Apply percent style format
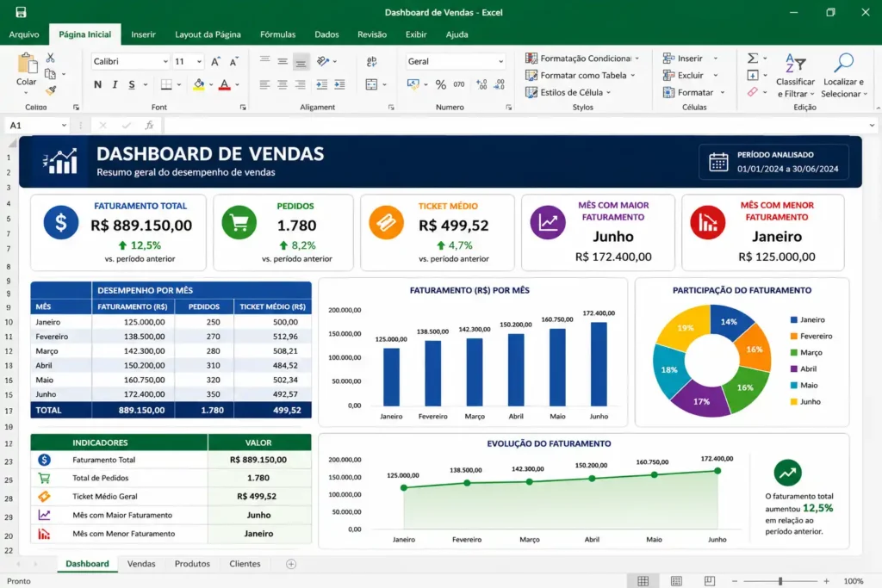The width and height of the screenshot is (882, 588). coord(440,84)
